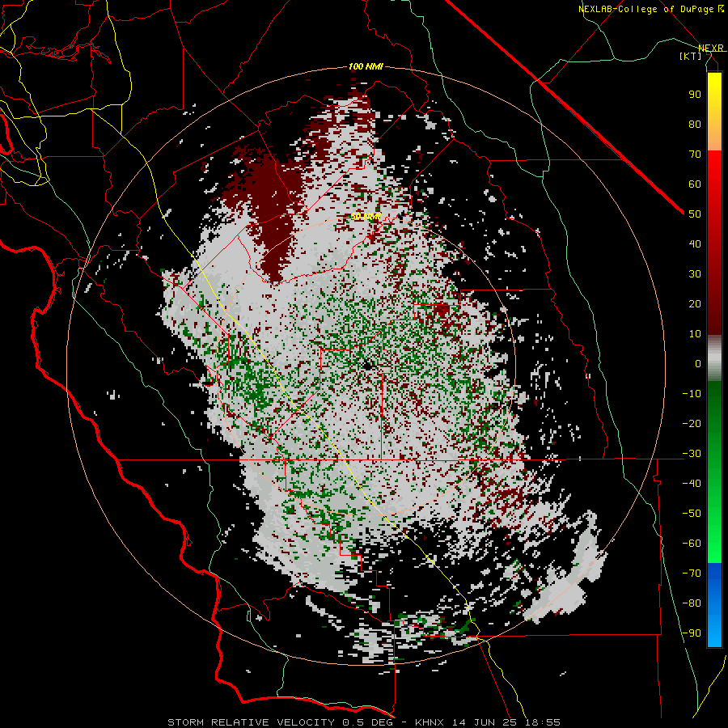Click the [KT] units label

pos(691,56)
